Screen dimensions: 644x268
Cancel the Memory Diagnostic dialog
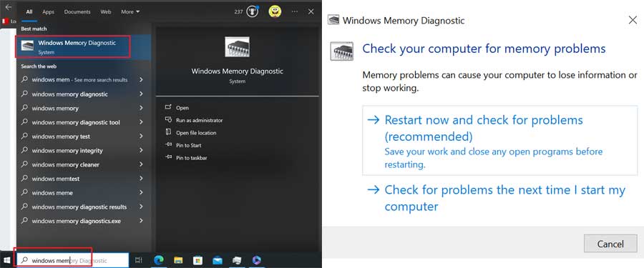(x=610, y=244)
